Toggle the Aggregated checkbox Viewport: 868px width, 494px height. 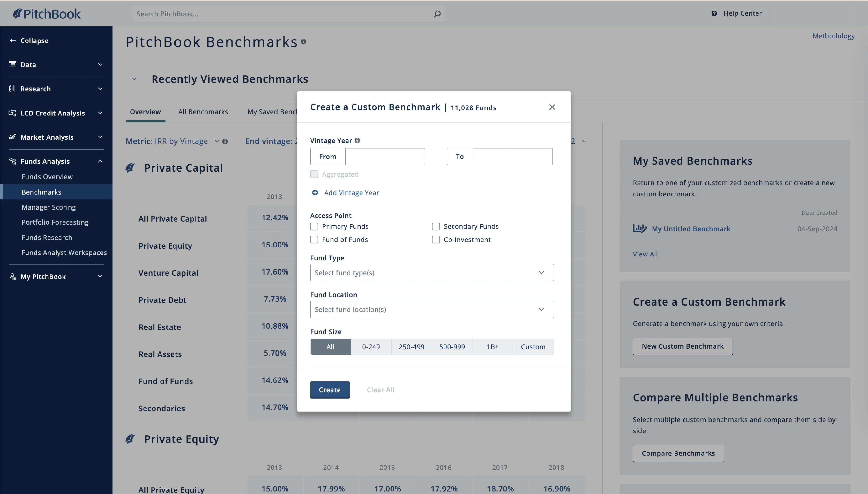314,174
